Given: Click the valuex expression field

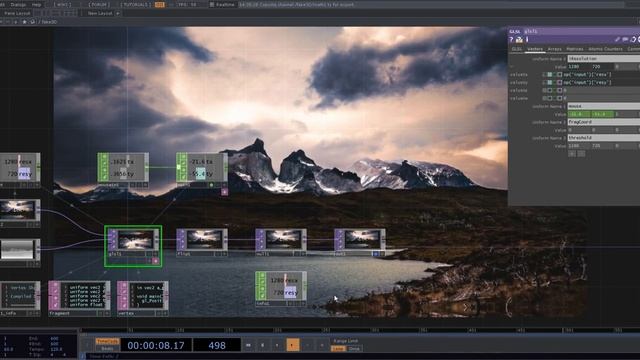Looking at the screenshot, I should click(x=601, y=75).
